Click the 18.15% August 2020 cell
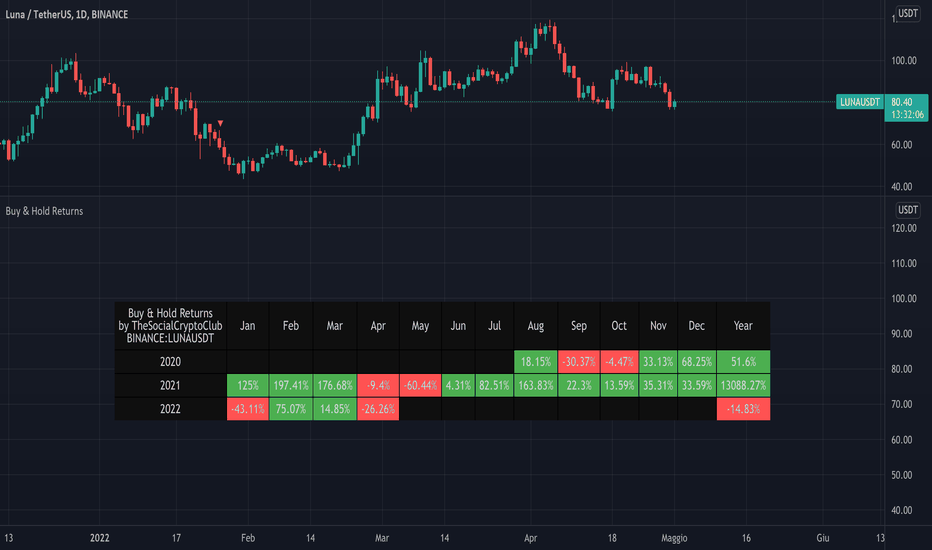Image resolution: width=932 pixels, height=550 pixels. point(536,362)
